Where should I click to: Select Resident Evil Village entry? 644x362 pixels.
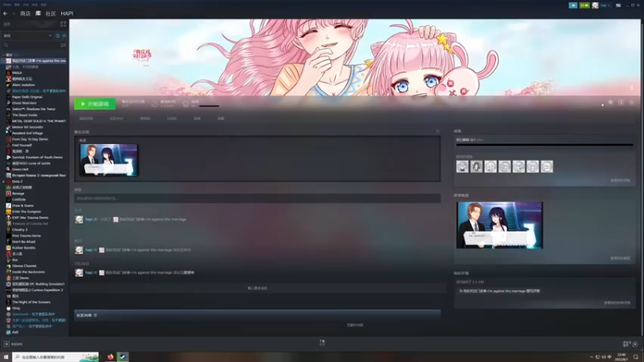tap(27, 133)
